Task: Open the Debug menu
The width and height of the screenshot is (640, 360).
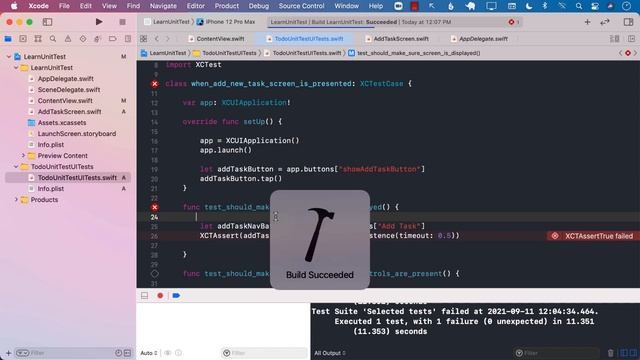Action: 259,6
